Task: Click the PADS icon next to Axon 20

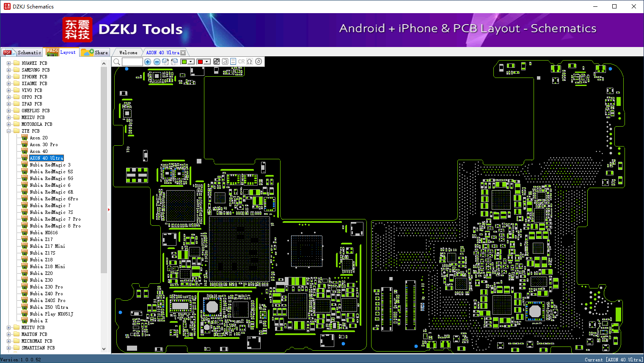Action: [25, 138]
